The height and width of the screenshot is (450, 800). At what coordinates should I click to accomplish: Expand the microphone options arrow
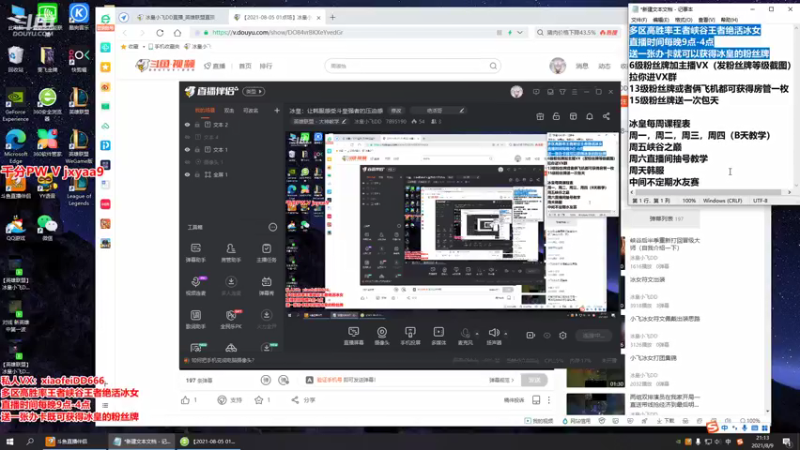[477, 334]
